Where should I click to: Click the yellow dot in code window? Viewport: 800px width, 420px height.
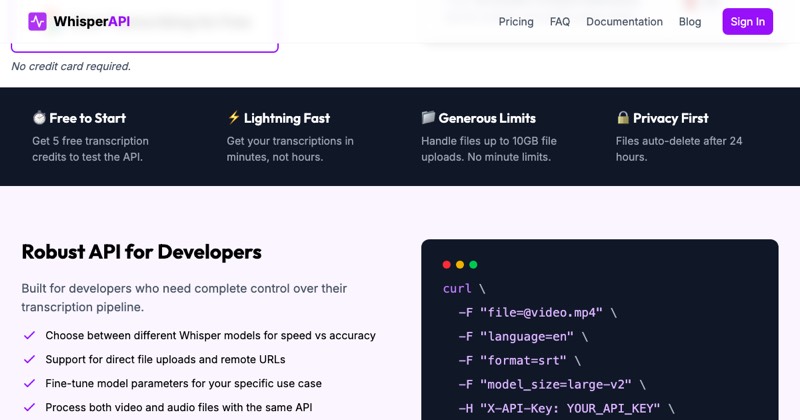460,264
